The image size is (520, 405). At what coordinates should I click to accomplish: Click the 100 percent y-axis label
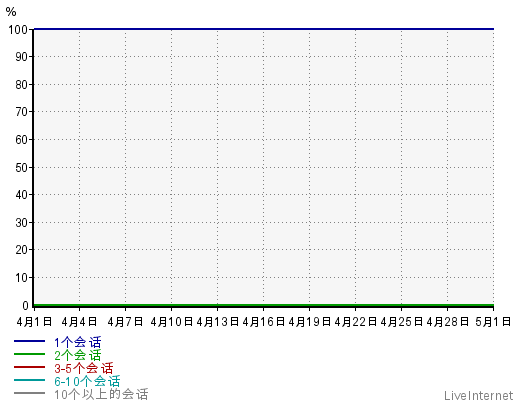tap(18, 30)
